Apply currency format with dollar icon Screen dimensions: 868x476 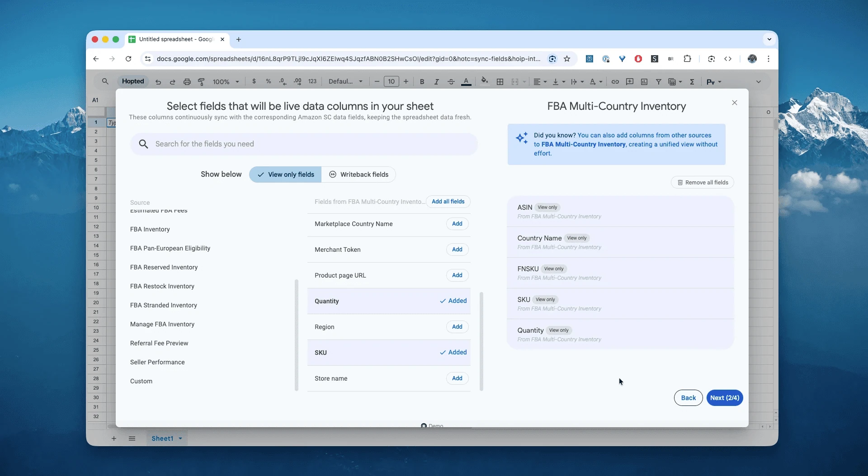coord(254,81)
